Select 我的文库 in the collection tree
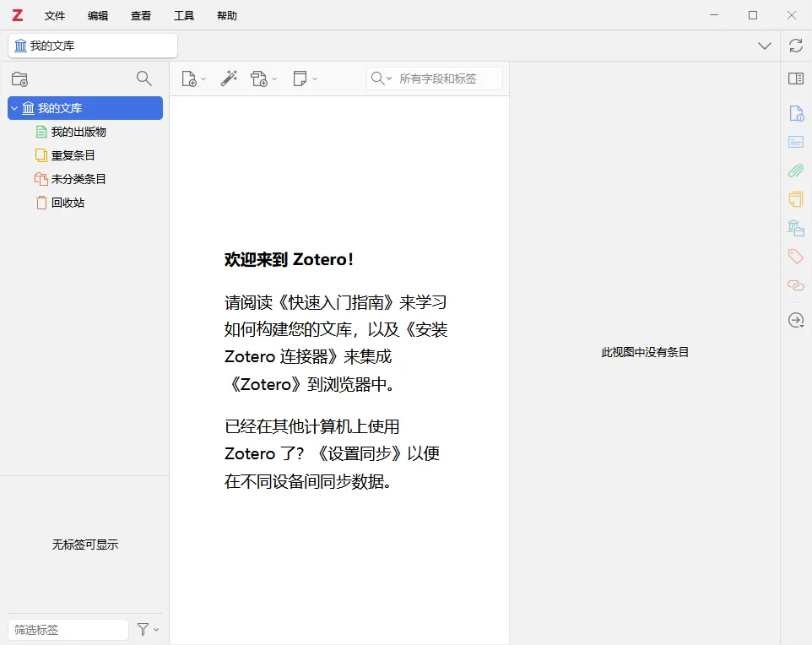This screenshot has height=645, width=812. pos(85,108)
